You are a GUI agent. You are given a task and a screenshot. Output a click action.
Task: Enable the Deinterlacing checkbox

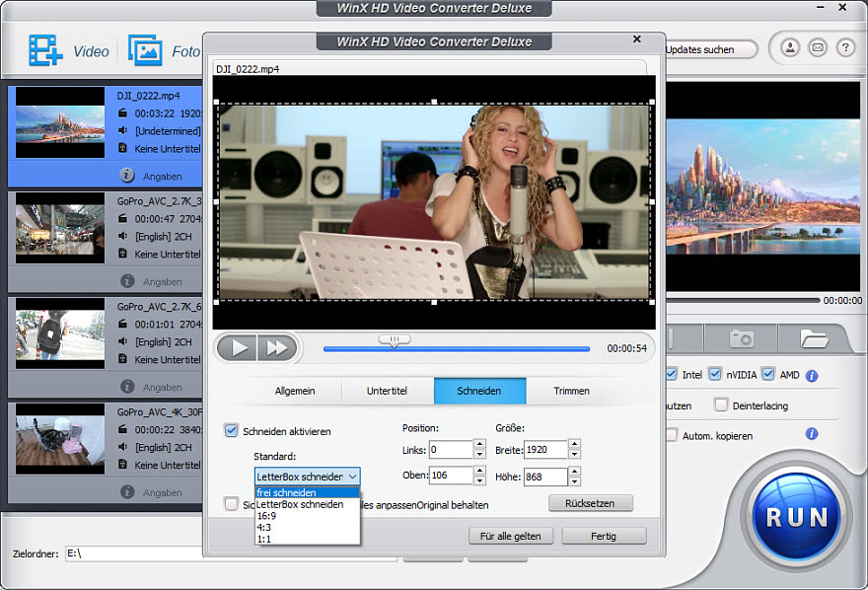[x=721, y=405]
